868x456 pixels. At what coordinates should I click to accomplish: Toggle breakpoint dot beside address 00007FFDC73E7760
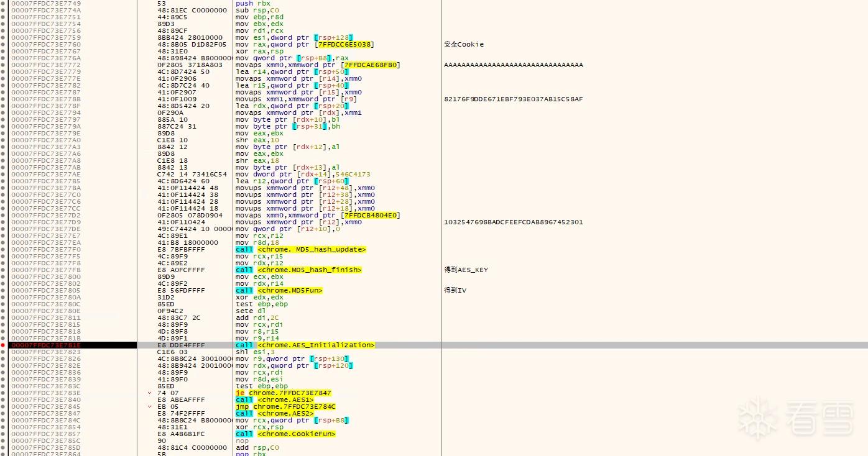tap(3, 44)
